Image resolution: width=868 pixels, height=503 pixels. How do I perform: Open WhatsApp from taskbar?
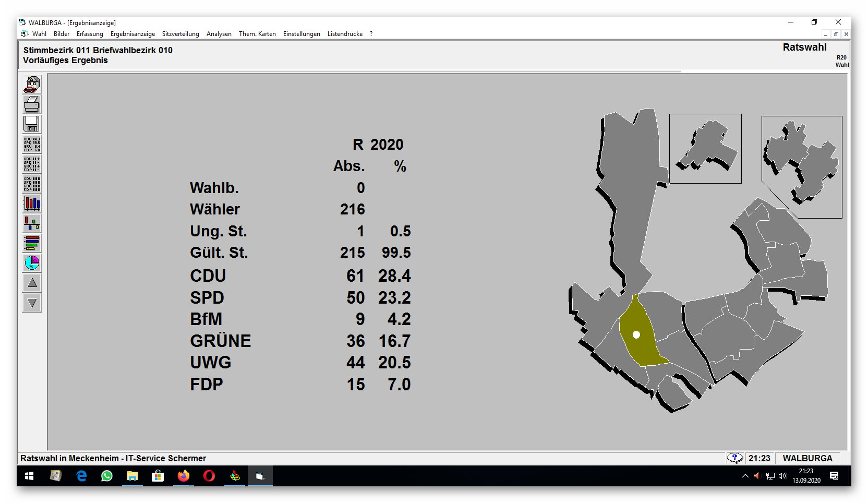click(x=107, y=476)
